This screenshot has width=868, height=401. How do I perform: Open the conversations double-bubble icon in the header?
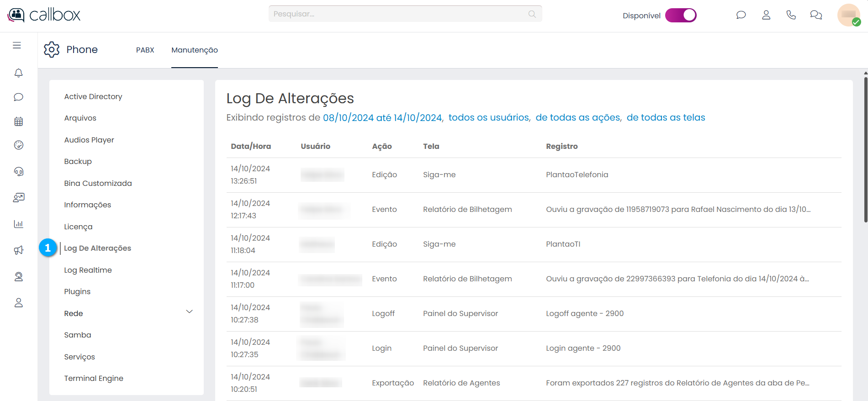(x=816, y=15)
